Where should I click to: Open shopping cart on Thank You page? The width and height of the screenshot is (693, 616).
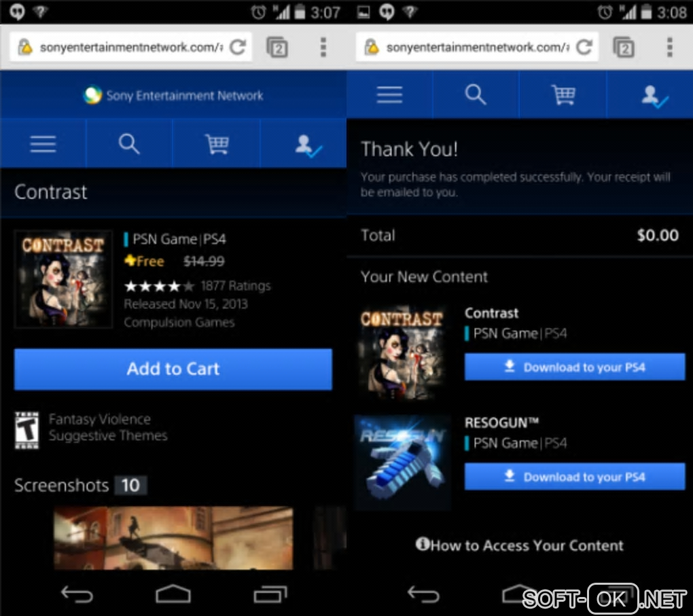[x=563, y=94]
